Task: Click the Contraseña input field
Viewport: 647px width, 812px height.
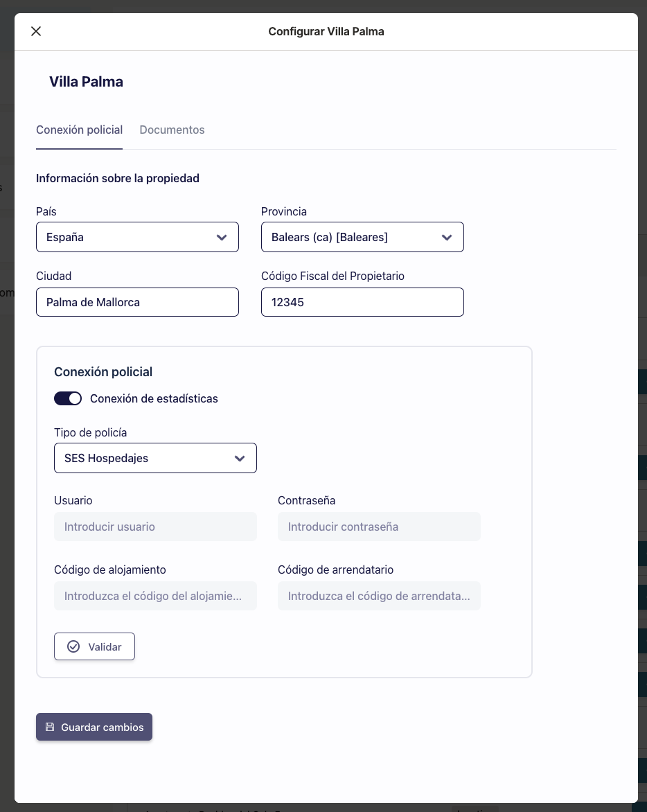Action: click(379, 527)
